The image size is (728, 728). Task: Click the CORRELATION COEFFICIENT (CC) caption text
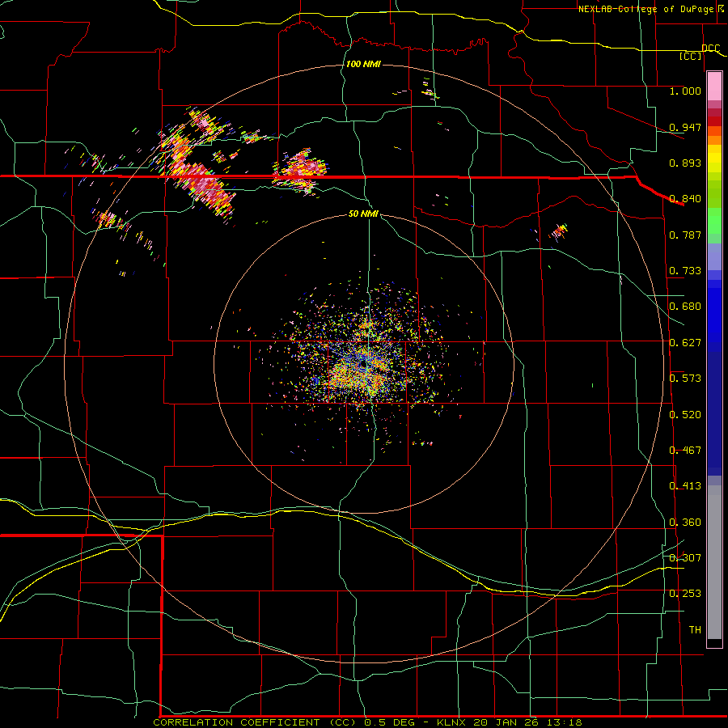click(x=256, y=722)
